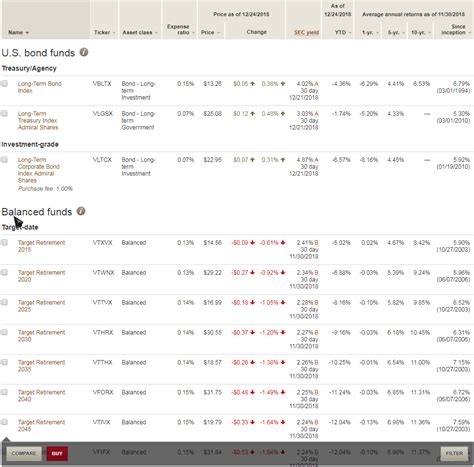Open Target Retirement 2015 fund page

[41, 246]
